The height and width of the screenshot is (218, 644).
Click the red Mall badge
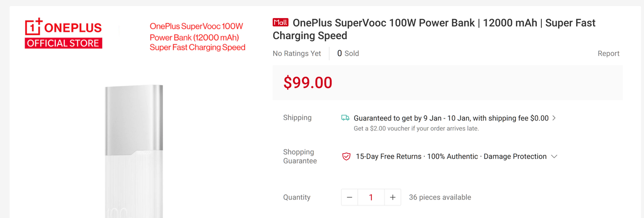click(x=280, y=23)
